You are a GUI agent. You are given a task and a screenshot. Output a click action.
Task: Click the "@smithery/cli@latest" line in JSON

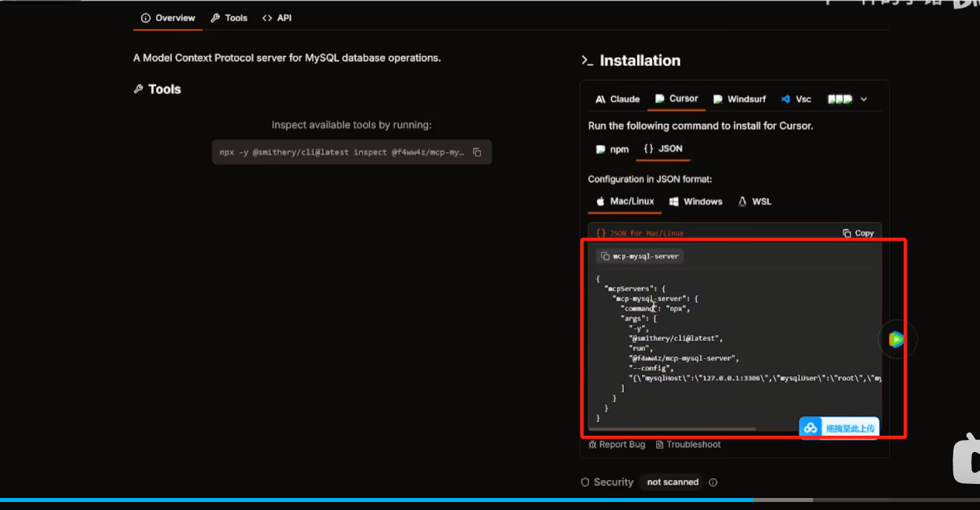[x=675, y=338]
